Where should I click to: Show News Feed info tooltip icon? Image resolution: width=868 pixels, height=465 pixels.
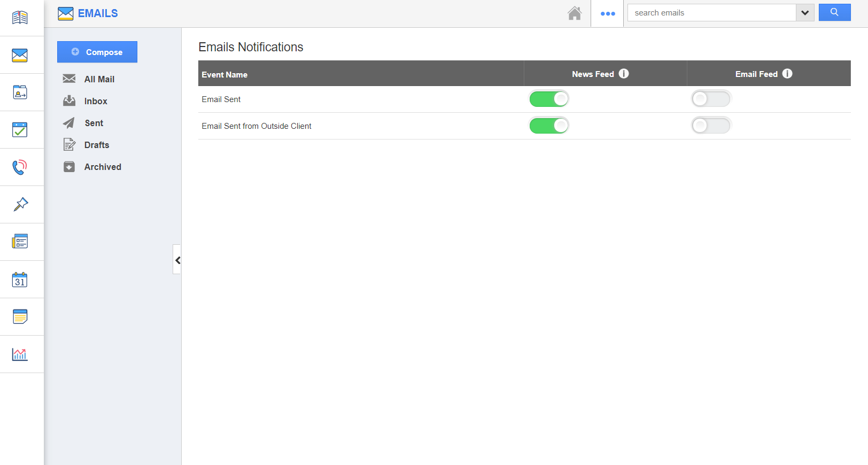pos(624,74)
